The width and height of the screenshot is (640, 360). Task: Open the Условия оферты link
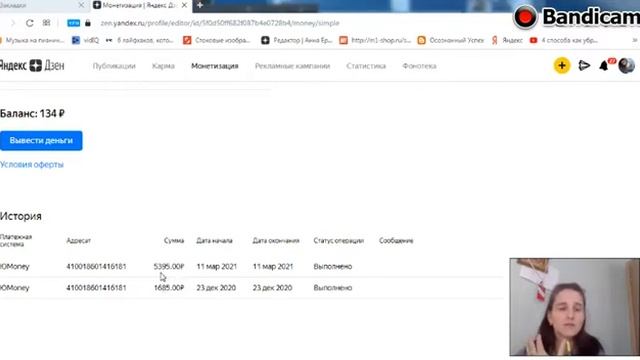32,165
